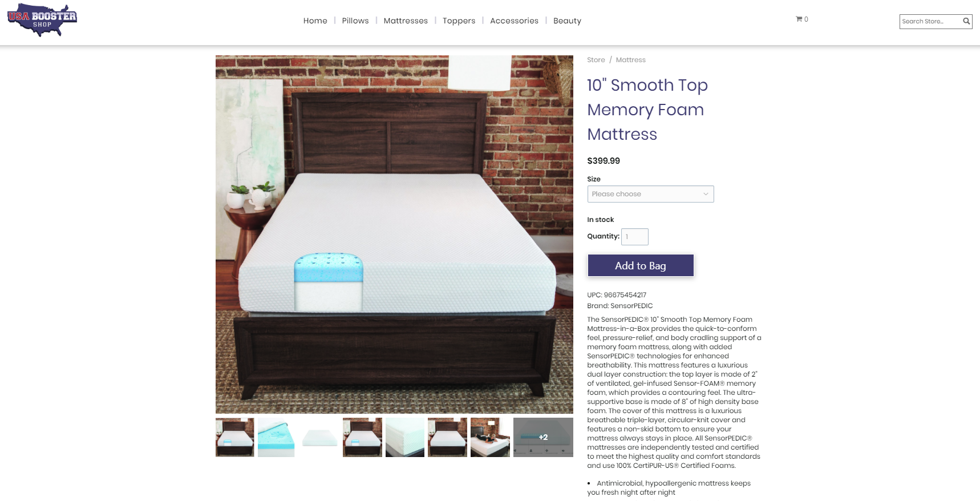Select the plain white mattress thumbnail
The image size is (980, 501).
tap(319, 438)
